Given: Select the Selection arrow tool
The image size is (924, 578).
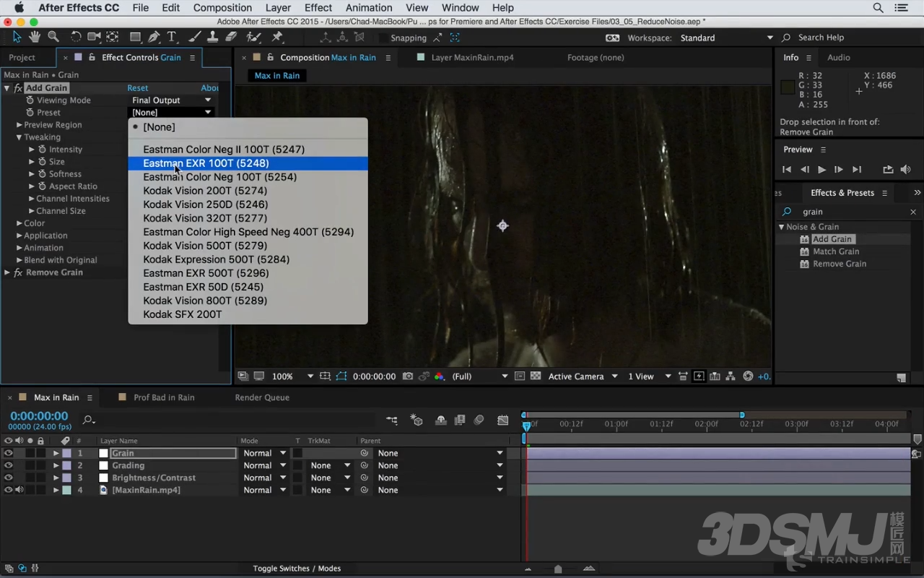Looking at the screenshot, I should (17, 37).
